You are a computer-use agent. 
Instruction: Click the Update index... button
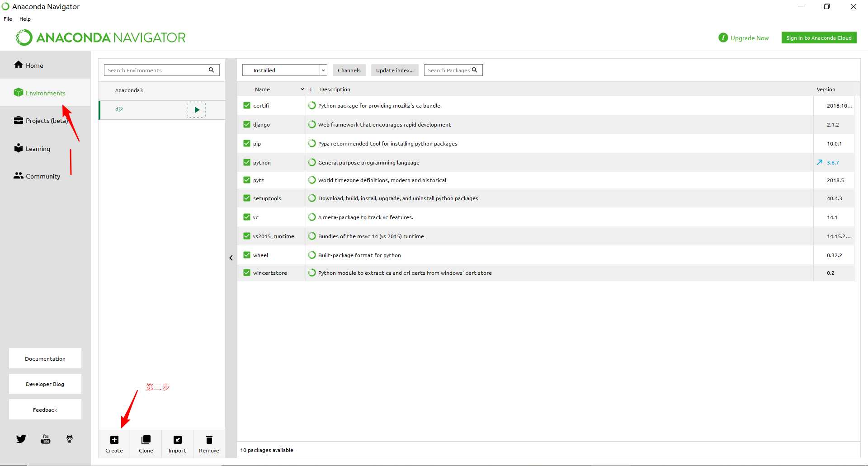point(395,70)
